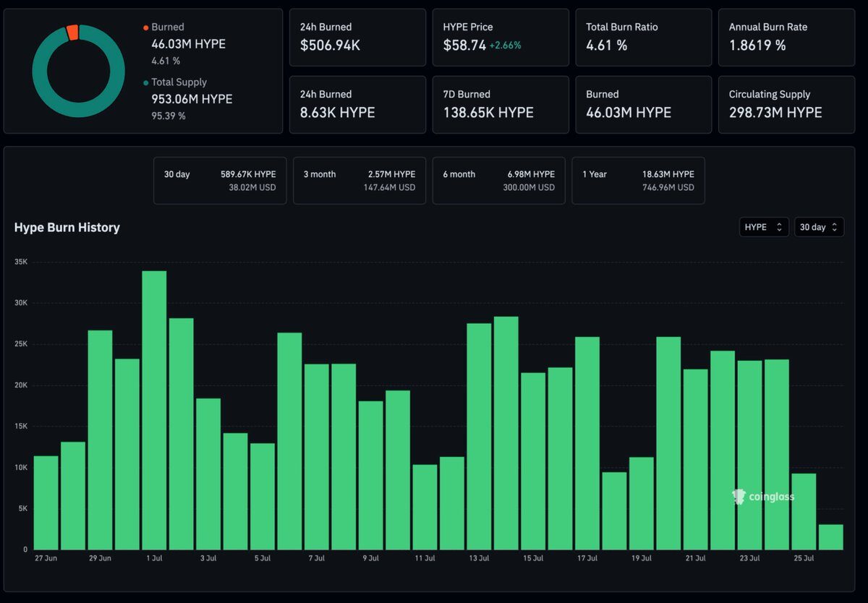Click the 3 Jul bar
The image size is (868, 603).
208,474
